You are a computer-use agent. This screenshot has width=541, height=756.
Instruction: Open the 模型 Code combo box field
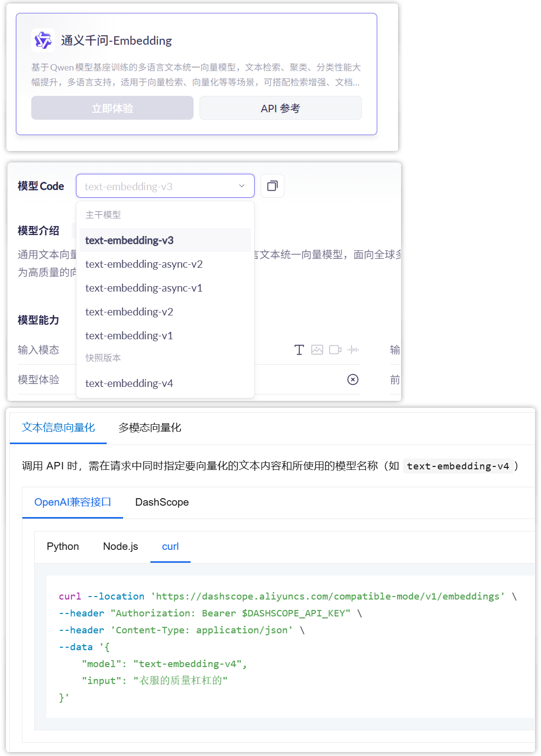point(165,186)
